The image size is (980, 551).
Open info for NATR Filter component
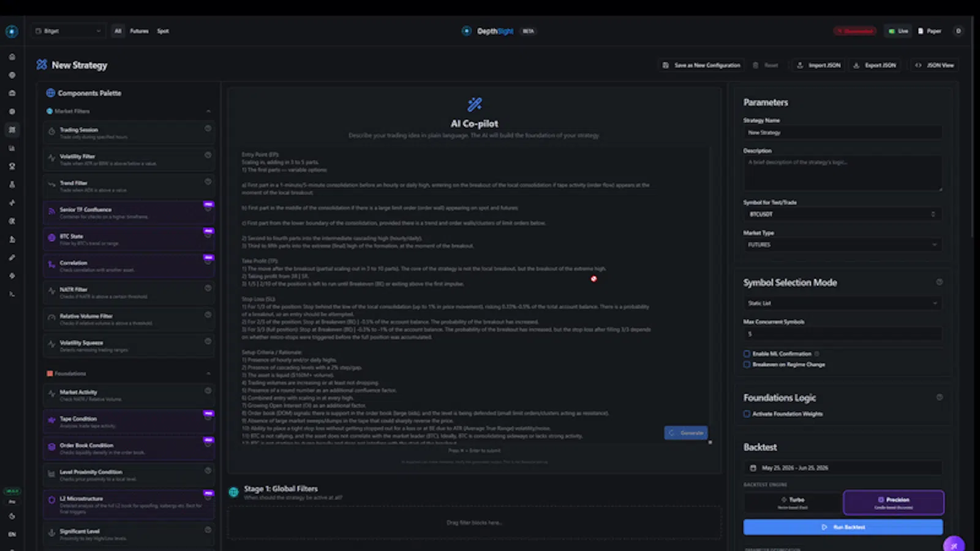tap(208, 288)
